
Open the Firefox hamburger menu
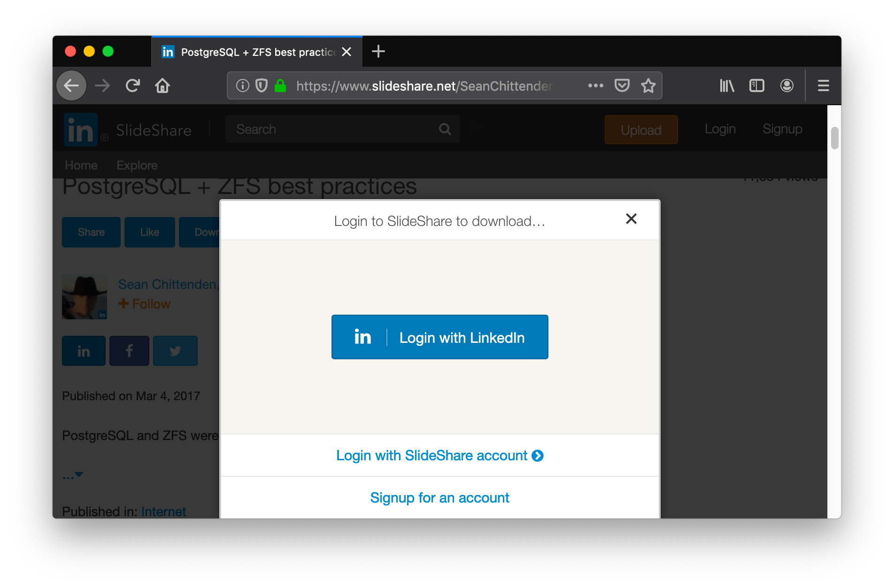coord(823,85)
